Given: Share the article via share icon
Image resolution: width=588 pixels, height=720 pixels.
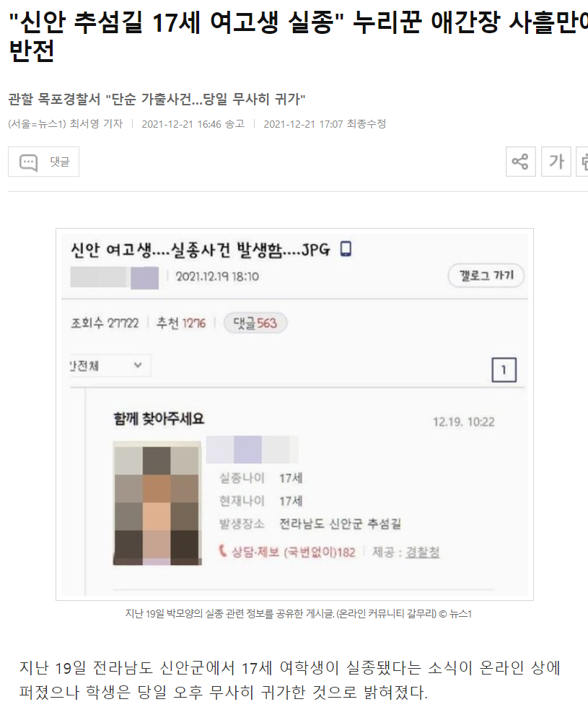Looking at the screenshot, I should [520, 162].
